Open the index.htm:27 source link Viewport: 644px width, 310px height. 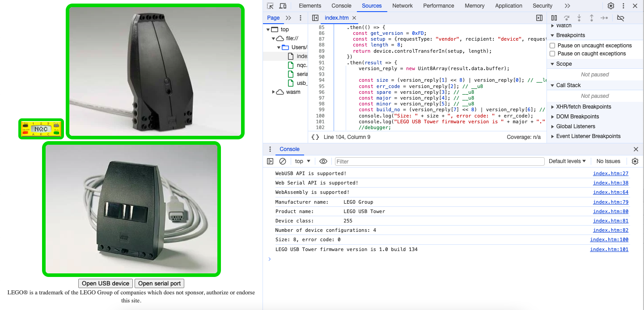610,173
